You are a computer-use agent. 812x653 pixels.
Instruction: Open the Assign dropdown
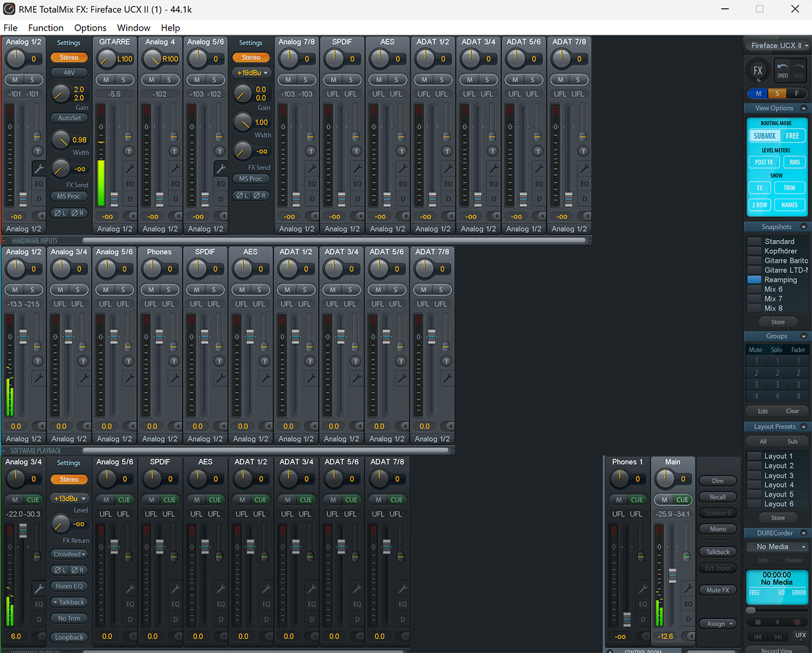pos(719,624)
